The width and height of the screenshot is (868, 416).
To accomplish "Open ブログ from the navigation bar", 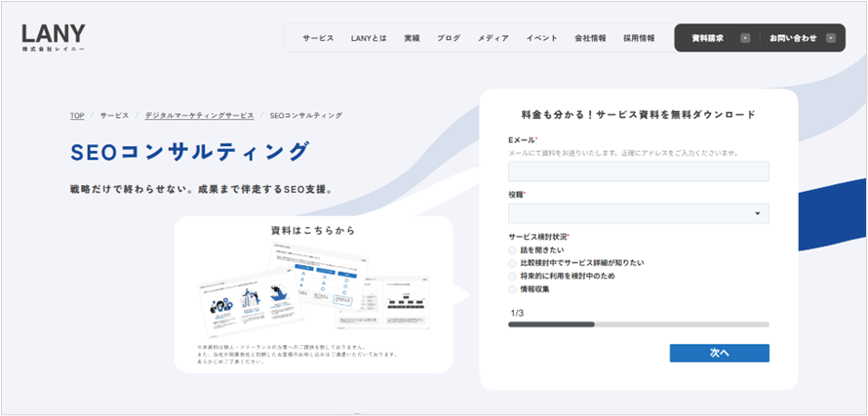I will click(x=449, y=38).
